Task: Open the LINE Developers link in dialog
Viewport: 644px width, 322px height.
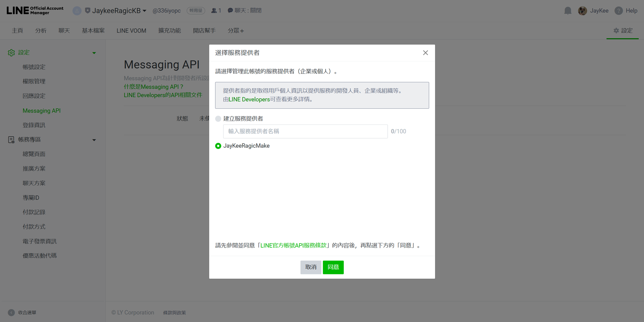Action: (249, 99)
